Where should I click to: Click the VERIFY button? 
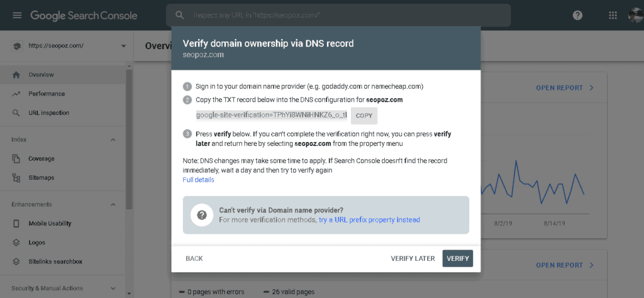click(458, 258)
